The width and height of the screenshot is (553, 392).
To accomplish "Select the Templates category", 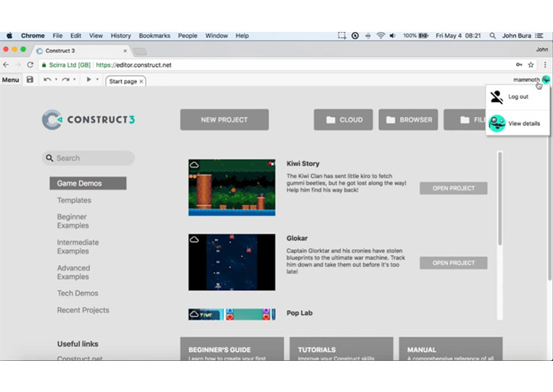I will [x=74, y=200].
